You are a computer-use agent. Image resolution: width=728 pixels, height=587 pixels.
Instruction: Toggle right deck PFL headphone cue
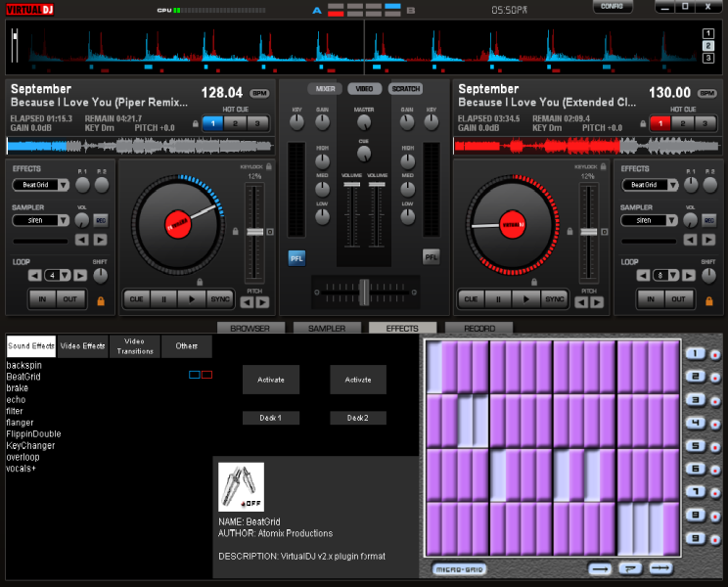coord(431,257)
